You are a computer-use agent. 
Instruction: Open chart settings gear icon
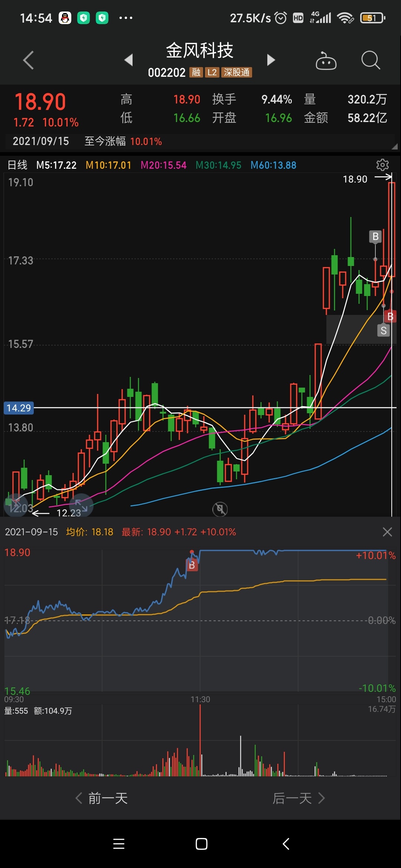(x=382, y=165)
